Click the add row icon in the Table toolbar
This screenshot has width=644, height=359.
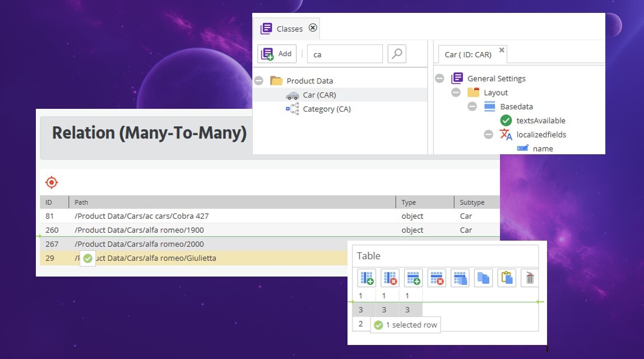coord(413,278)
